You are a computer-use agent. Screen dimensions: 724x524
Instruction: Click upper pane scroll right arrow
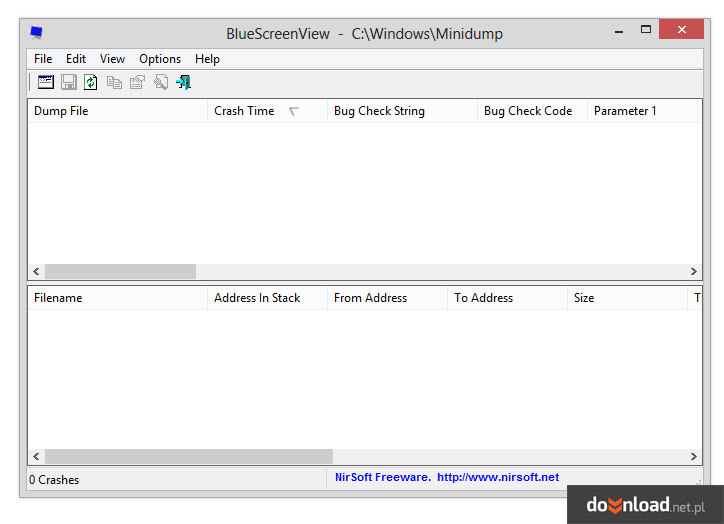tap(694, 271)
